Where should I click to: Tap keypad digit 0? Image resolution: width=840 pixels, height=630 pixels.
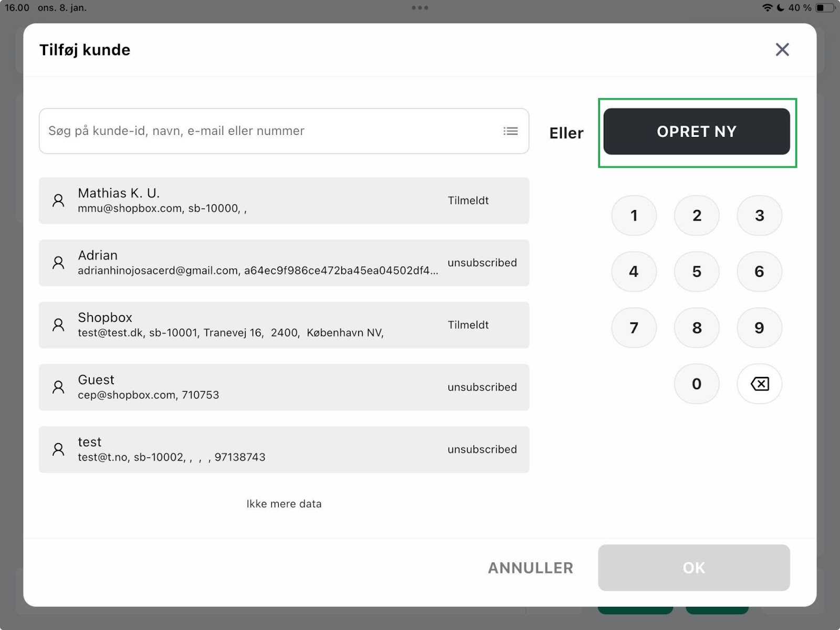point(697,384)
